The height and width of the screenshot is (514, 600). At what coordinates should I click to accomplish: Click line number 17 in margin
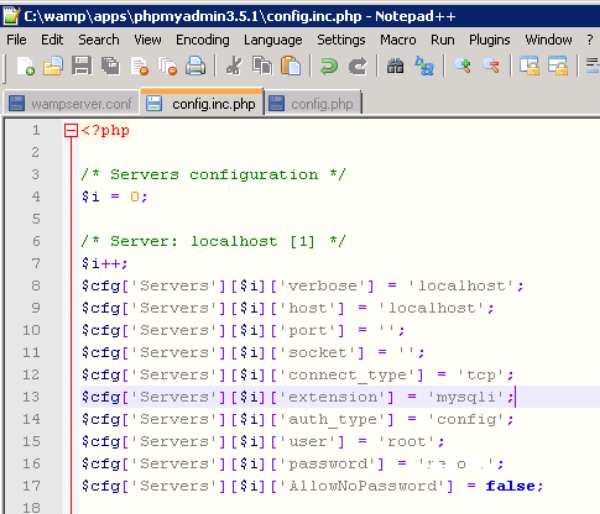coord(31,486)
